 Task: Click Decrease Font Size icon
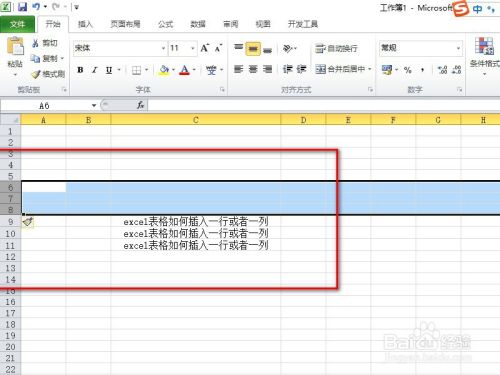pyautogui.click(x=218, y=48)
